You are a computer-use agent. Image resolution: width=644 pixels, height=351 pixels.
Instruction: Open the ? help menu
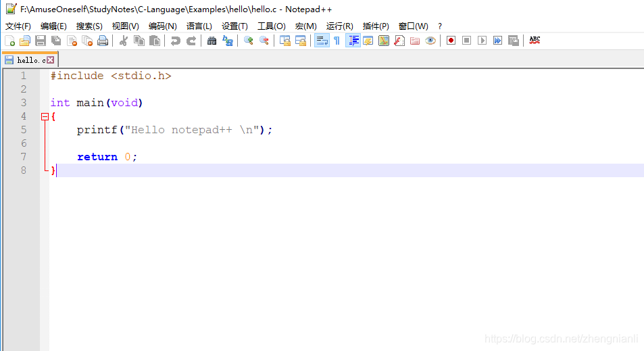pos(440,26)
